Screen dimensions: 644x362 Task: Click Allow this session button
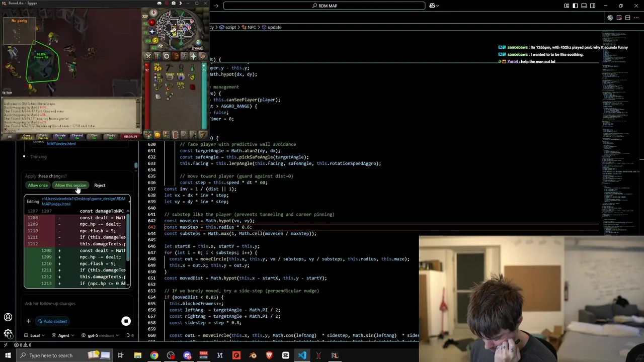click(x=70, y=186)
